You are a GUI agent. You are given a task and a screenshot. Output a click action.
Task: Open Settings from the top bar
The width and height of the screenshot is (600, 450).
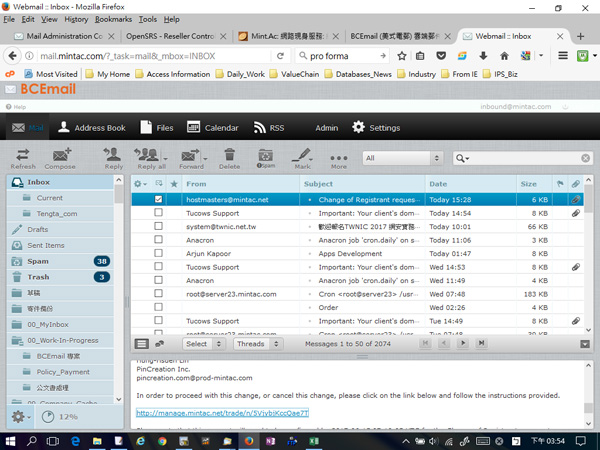tap(376, 128)
